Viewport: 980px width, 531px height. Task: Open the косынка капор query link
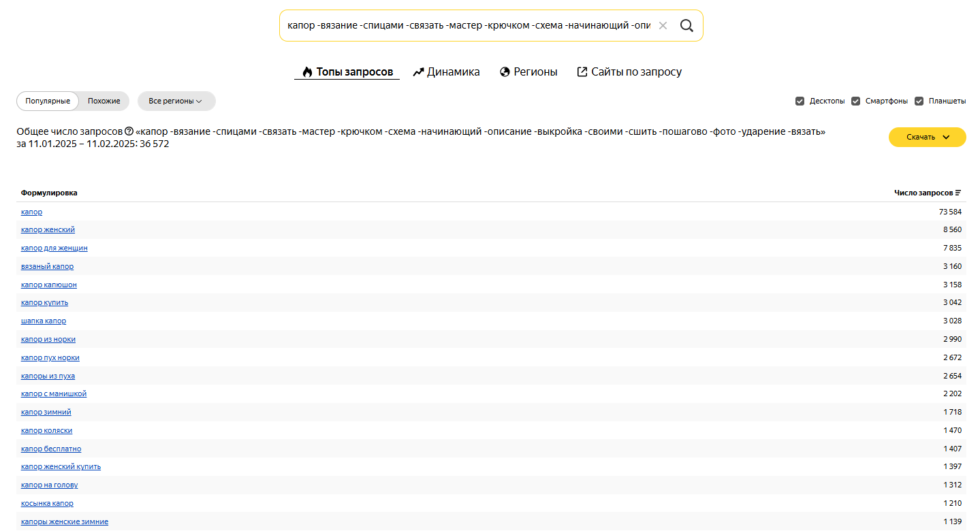47,503
